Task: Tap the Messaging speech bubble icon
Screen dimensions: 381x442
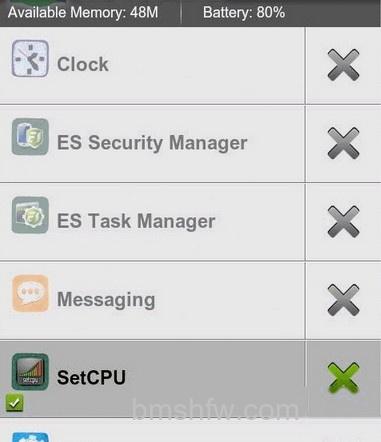Action: coord(30,293)
